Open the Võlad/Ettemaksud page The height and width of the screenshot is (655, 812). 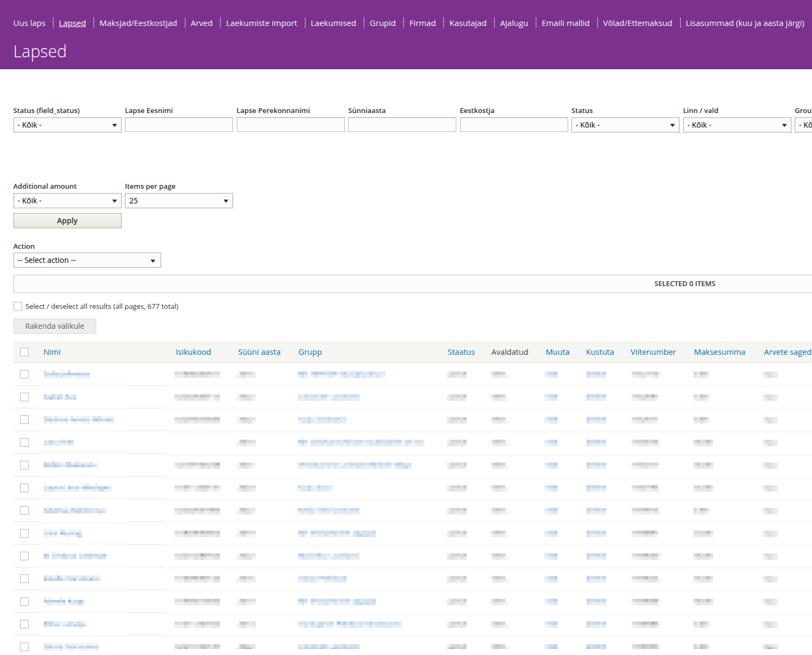(637, 23)
